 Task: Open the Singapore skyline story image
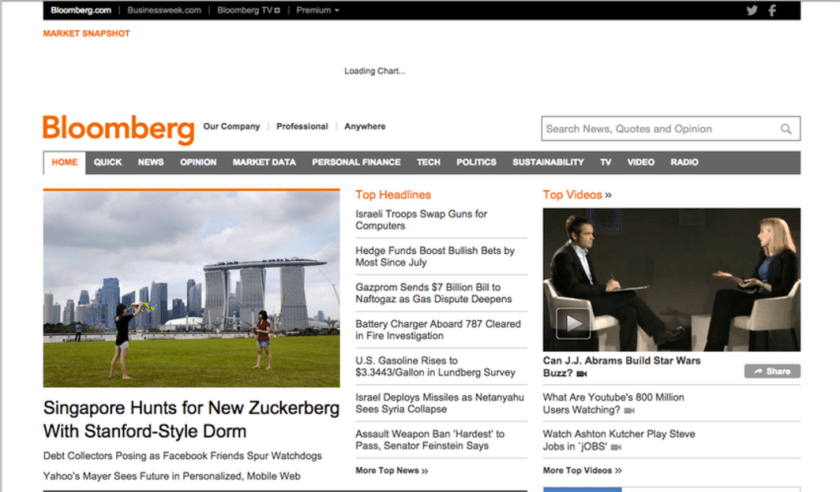pyautogui.click(x=191, y=289)
